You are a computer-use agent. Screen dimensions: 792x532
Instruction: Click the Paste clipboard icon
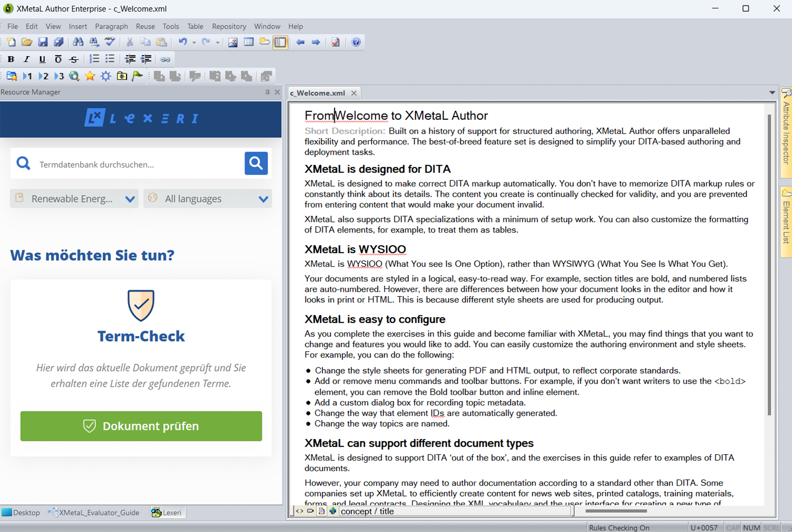coord(161,42)
